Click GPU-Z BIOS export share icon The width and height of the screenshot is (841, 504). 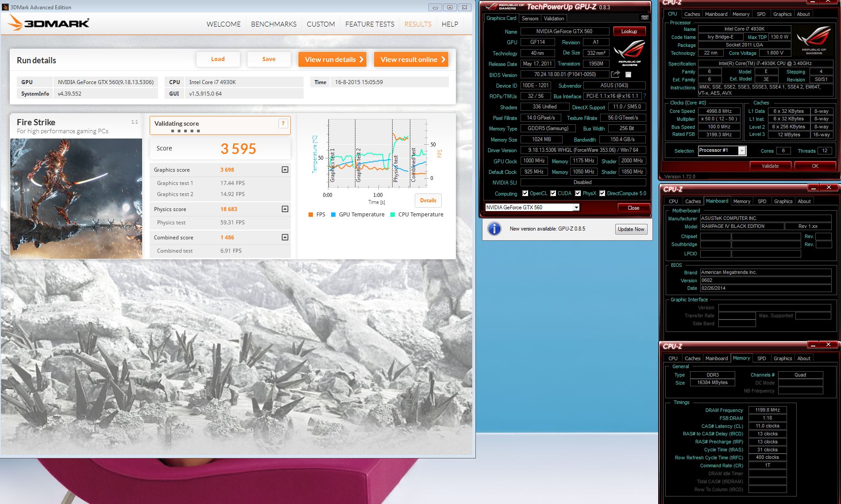pos(615,74)
